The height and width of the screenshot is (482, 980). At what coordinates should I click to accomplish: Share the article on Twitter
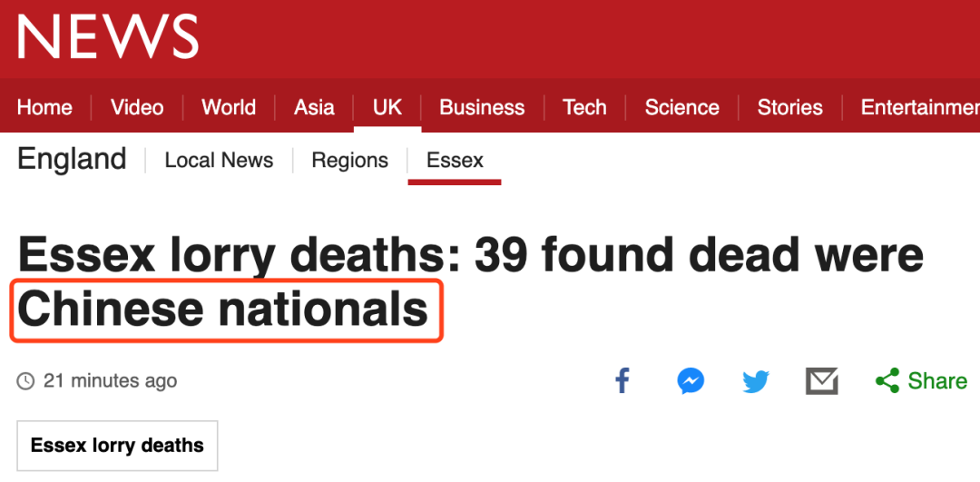(756, 381)
